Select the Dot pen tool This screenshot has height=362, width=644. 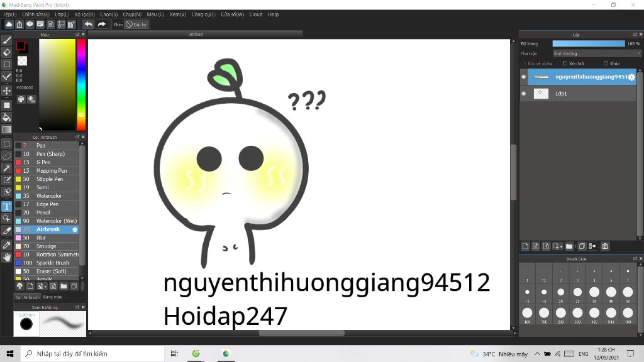pyautogui.click(x=7, y=77)
